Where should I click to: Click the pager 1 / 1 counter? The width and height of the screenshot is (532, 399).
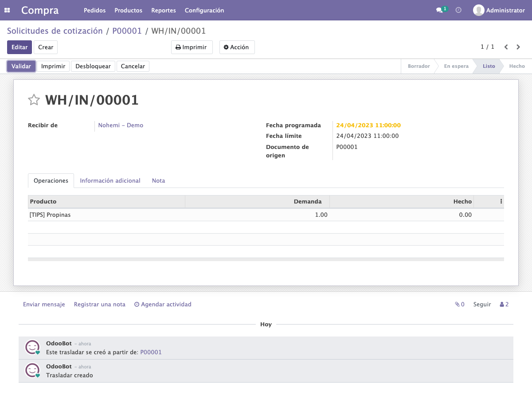pos(487,47)
